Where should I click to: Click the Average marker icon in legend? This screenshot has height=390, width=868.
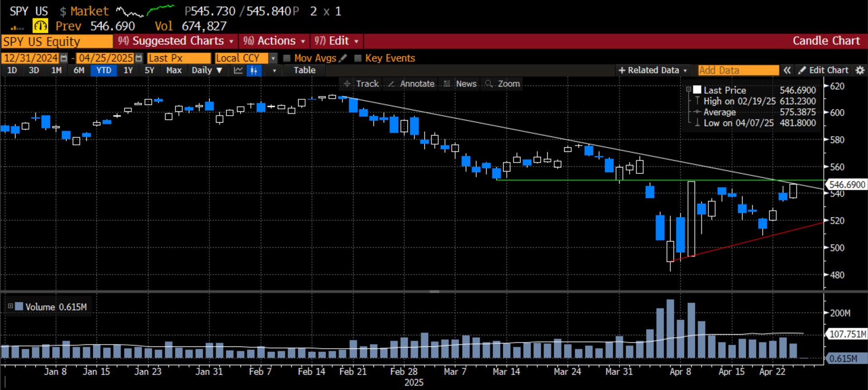(697, 112)
